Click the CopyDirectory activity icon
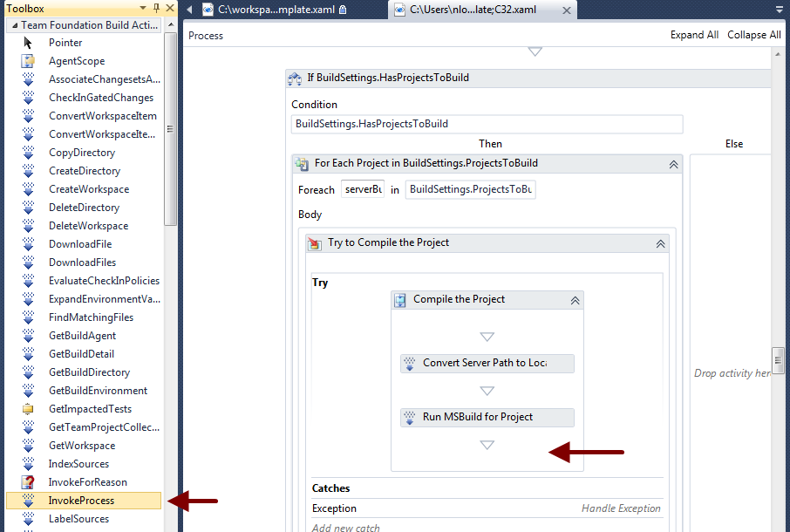 [x=28, y=153]
